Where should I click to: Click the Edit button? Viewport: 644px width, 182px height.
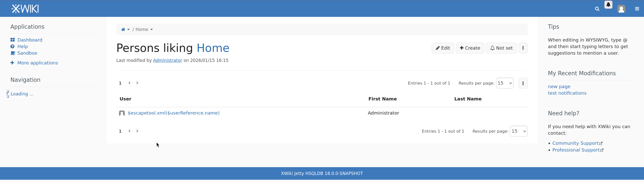443,48
